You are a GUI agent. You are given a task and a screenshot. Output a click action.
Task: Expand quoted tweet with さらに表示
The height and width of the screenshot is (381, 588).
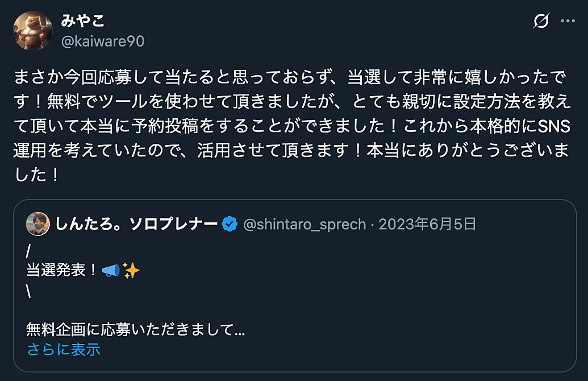[64, 349]
